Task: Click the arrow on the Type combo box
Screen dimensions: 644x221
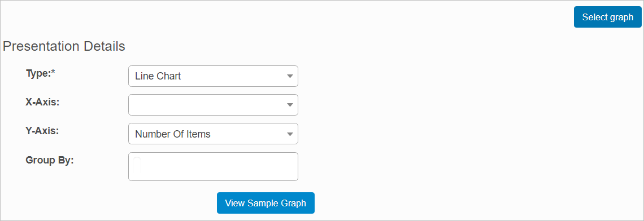Action: 290,76
